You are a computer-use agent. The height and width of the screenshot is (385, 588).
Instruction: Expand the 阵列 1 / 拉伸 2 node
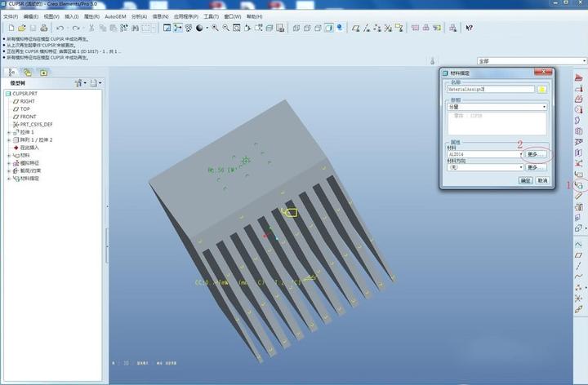point(9,140)
